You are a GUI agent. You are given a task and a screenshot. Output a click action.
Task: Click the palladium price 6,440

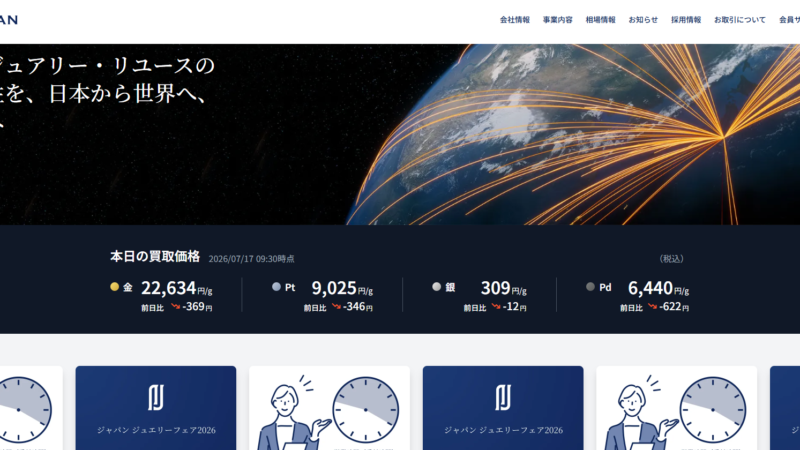[650, 288]
